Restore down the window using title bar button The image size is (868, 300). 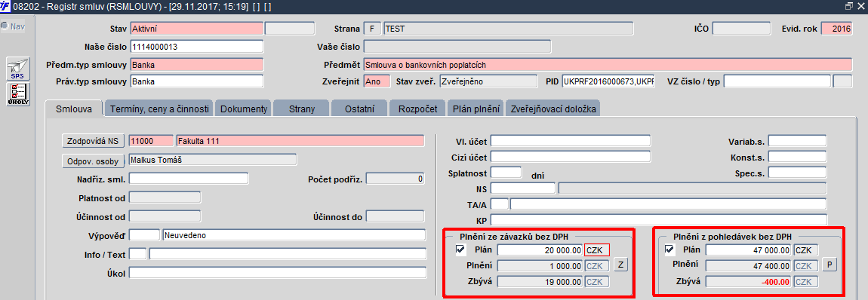point(848,7)
